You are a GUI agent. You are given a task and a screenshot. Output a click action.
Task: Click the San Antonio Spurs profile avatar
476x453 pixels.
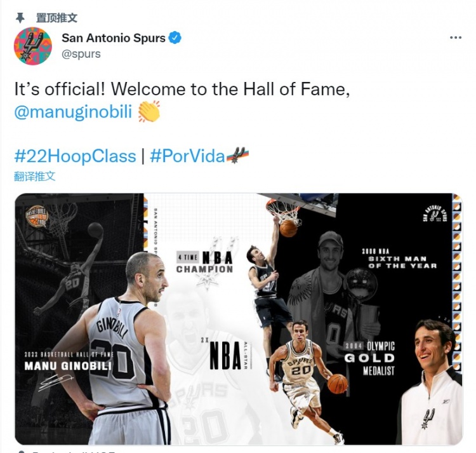coord(33,46)
